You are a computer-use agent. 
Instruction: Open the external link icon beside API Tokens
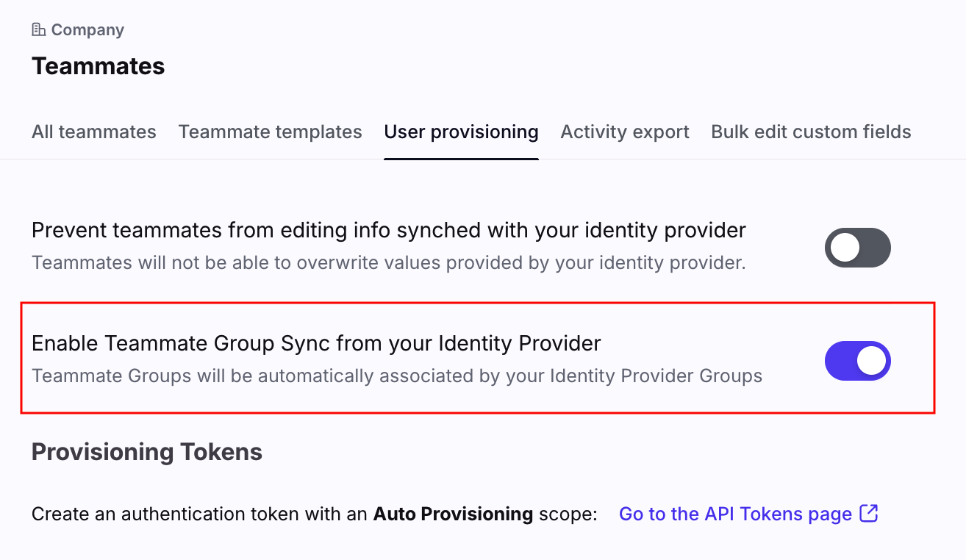click(x=869, y=514)
